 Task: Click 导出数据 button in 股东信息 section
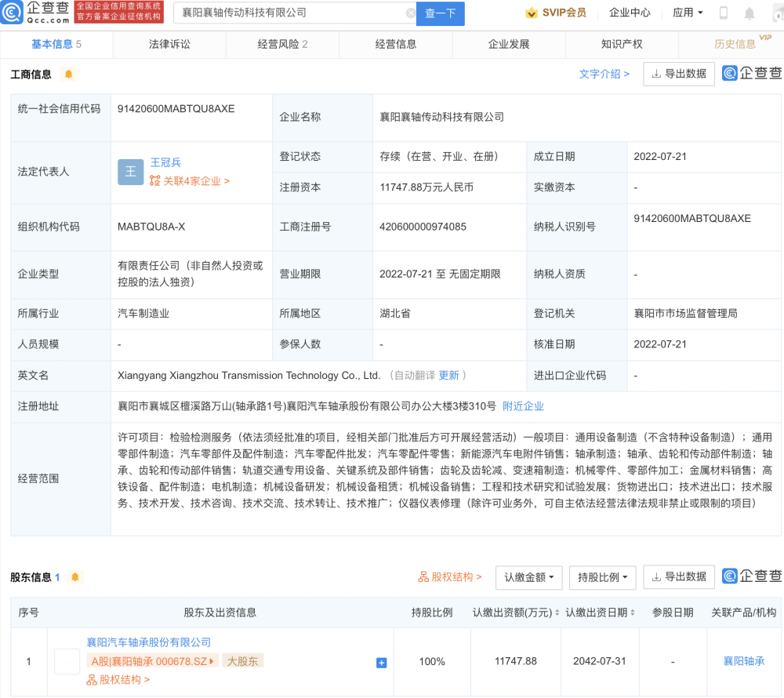pyautogui.click(x=678, y=577)
